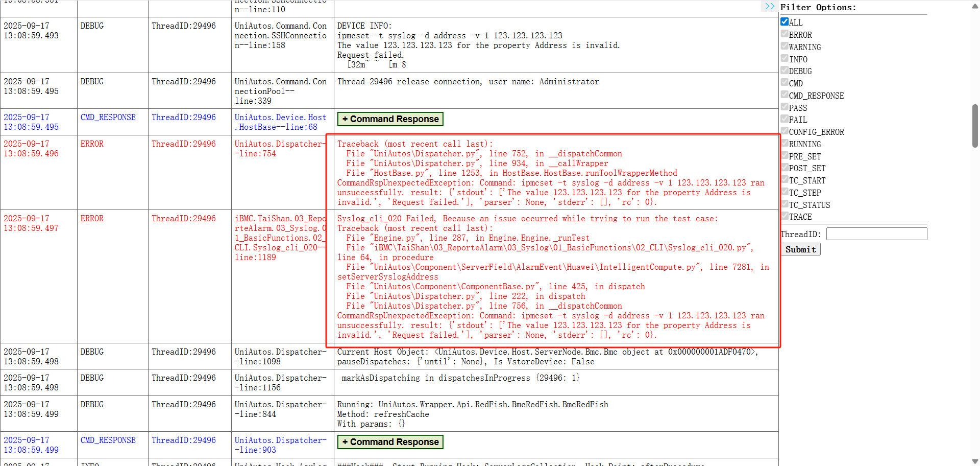Image resolution: width=980 pixels, height=466 pixels.
Task: Toggle the CONFIG_ERROR filter checkbox
Action: 785,131
